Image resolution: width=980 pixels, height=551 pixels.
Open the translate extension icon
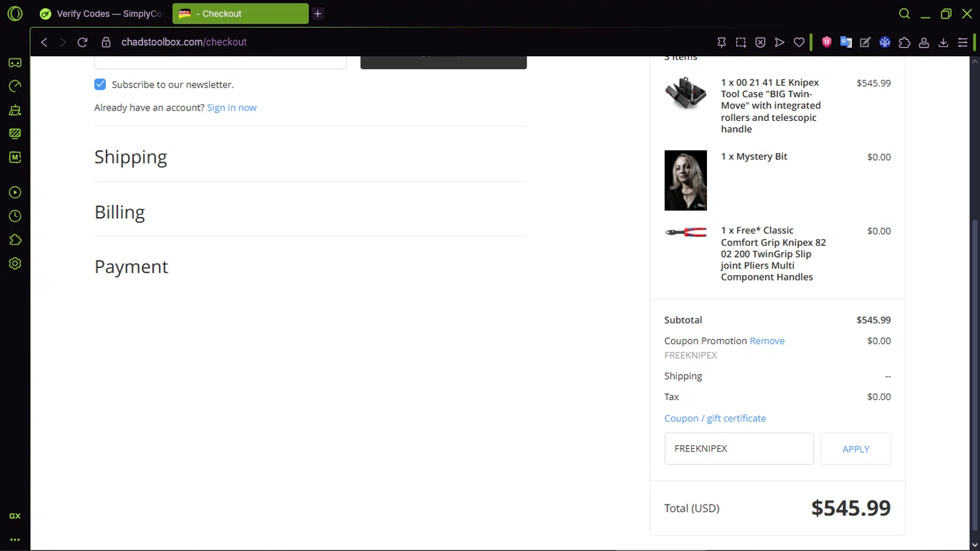click(x=846, y=42)
